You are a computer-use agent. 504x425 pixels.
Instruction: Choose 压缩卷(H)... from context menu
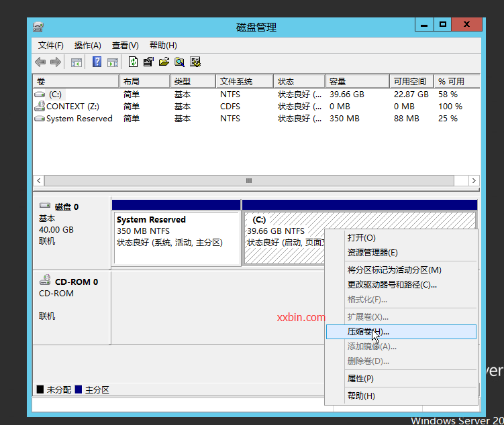[401, 332]
